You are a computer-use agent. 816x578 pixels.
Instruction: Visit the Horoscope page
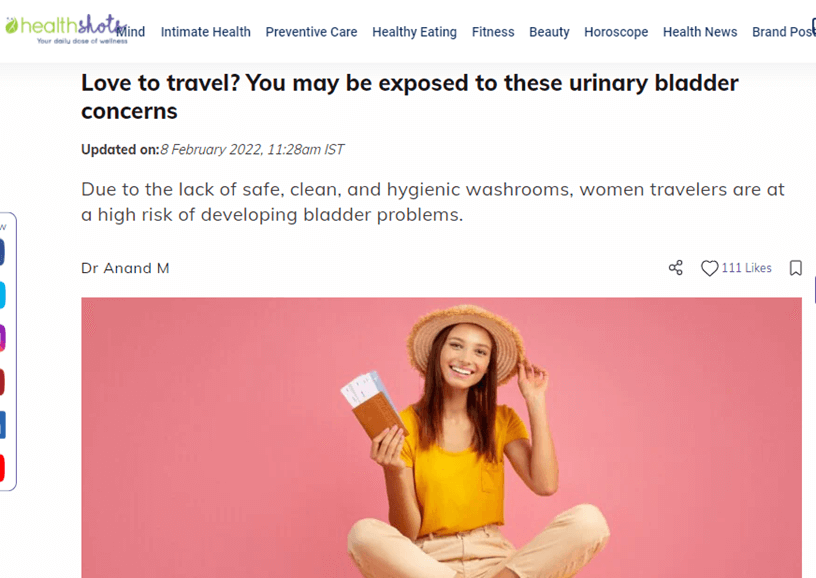pos(616,32)
